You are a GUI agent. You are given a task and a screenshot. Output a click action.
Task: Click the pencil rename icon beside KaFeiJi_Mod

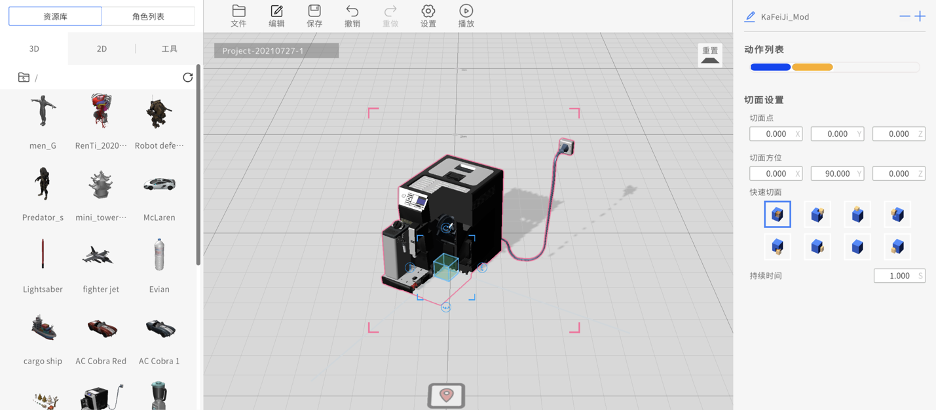click(x=750, y=17)
